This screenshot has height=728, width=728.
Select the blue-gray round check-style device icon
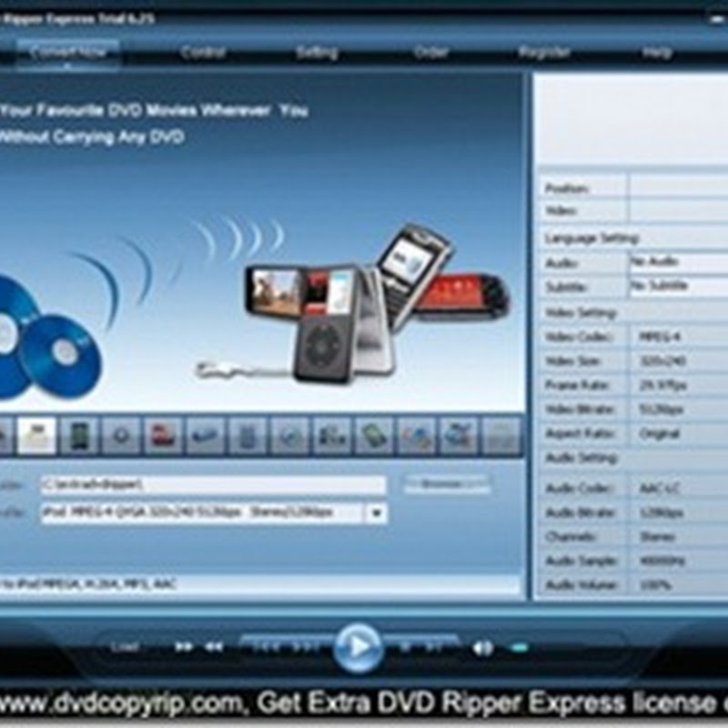coord(289,436)
